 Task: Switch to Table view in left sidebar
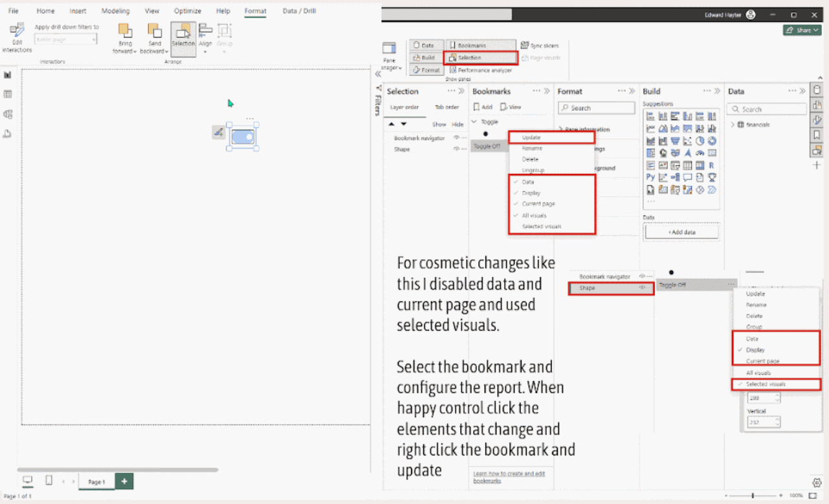tap(8, 94)
